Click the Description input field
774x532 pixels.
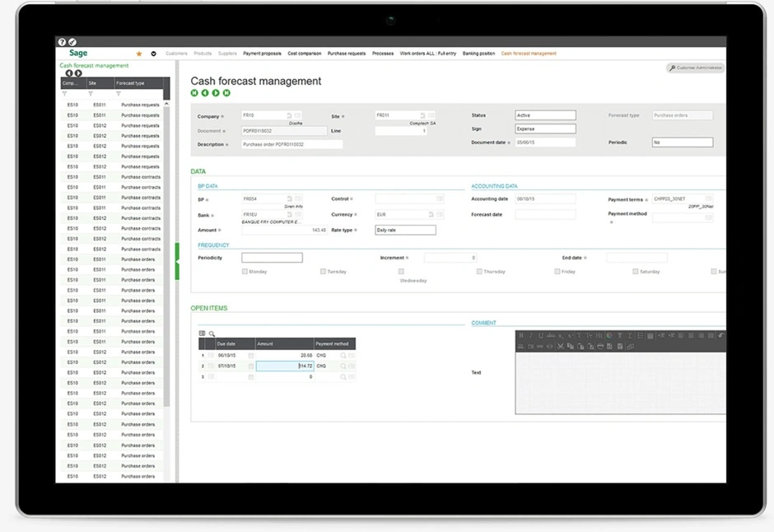pos(292,144)
